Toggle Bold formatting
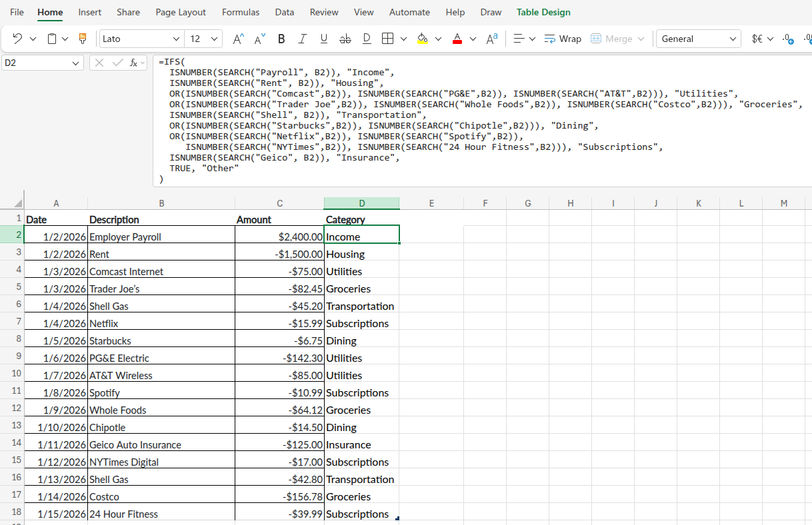Image resolution: width=812 pixels, height=525 pixels. pos(281,39)
